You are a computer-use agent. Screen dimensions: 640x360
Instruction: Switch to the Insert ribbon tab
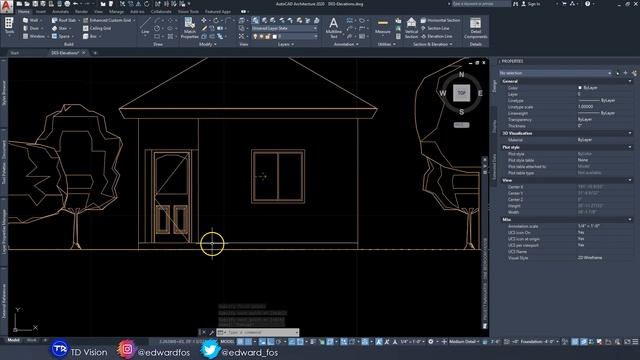(41, 12)
